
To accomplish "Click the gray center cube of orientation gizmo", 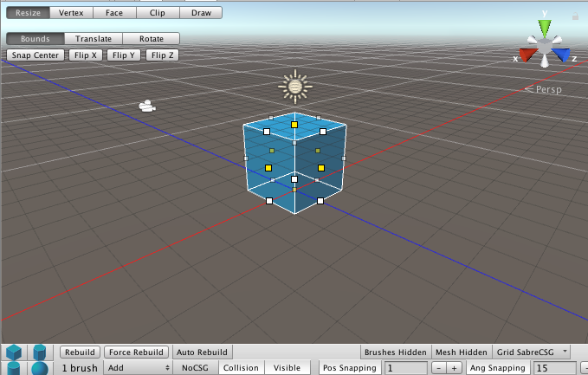I will click(x=545, y=47).
